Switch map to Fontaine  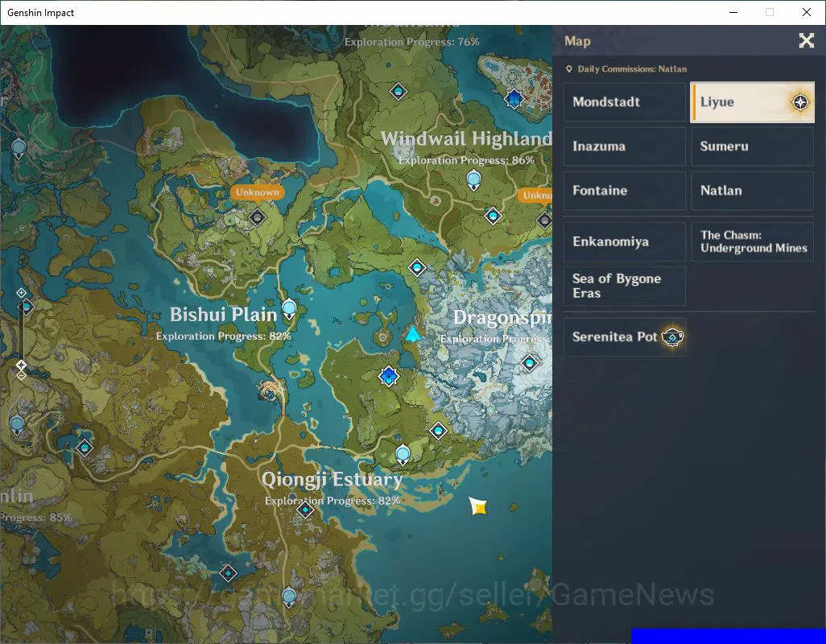625,191
